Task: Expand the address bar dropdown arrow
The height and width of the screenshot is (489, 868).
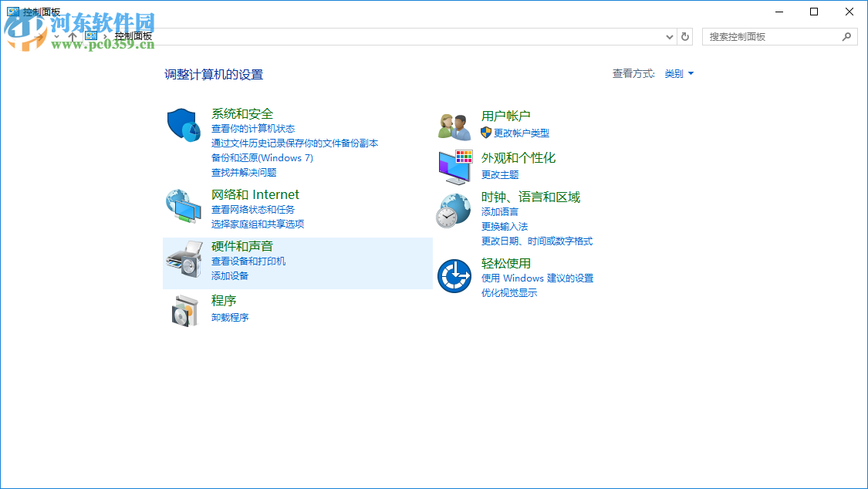Action: pyautogui.click(x=669, y=36)
